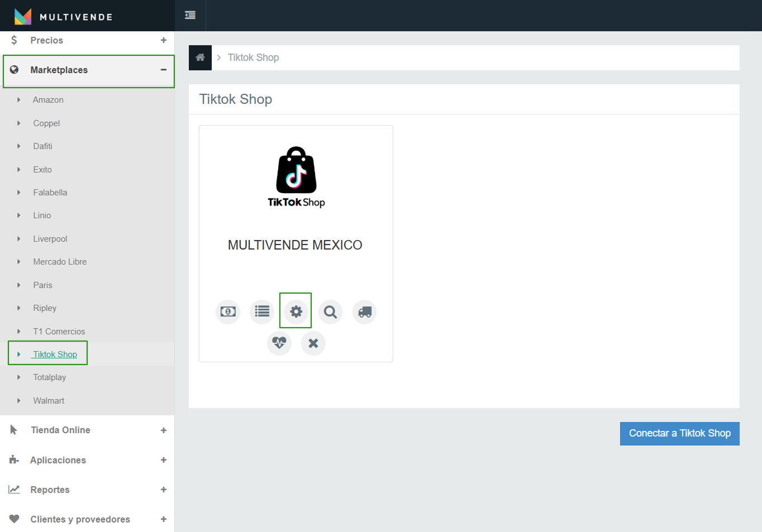Screen dimensions: 762x532
Task: Click the Tiktok Shop sidebar link
Action: coord(55,354)
